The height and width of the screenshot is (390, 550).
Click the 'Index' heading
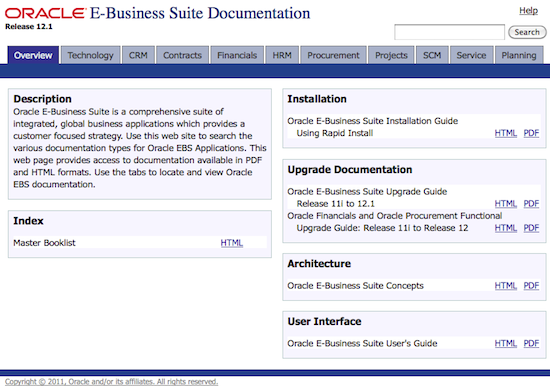28,221
